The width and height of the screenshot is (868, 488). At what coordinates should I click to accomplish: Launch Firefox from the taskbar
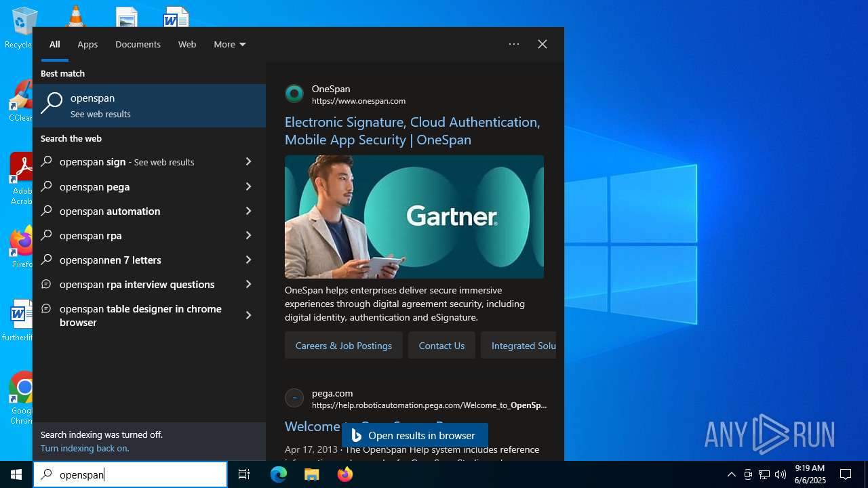tap(344, 474)
